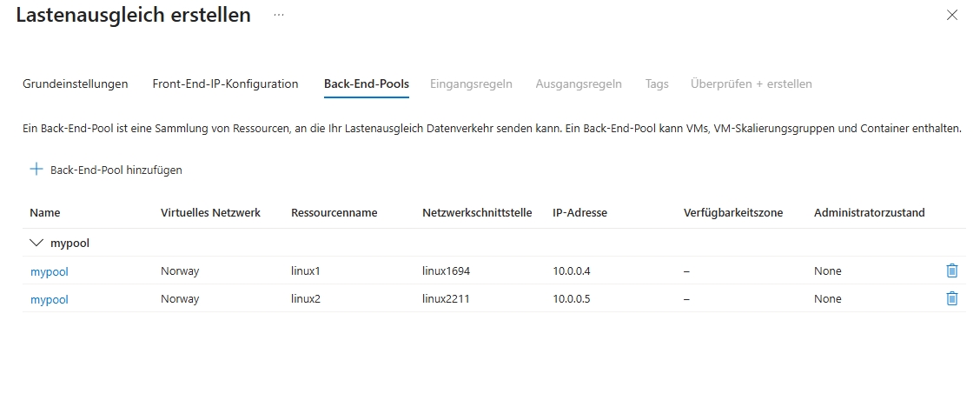Screen dimensions: 980x394
Task: Open the mypool link in linux2 row
Action: point(49,299)
